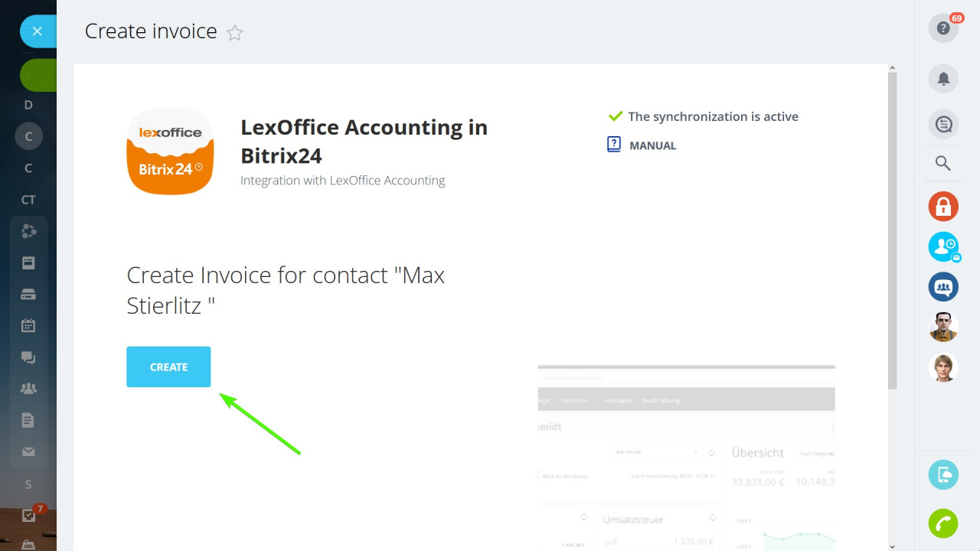The height and width of the screenshot is (551, 980).
Task: Open the help question mark icon
Action: (943, 28)
